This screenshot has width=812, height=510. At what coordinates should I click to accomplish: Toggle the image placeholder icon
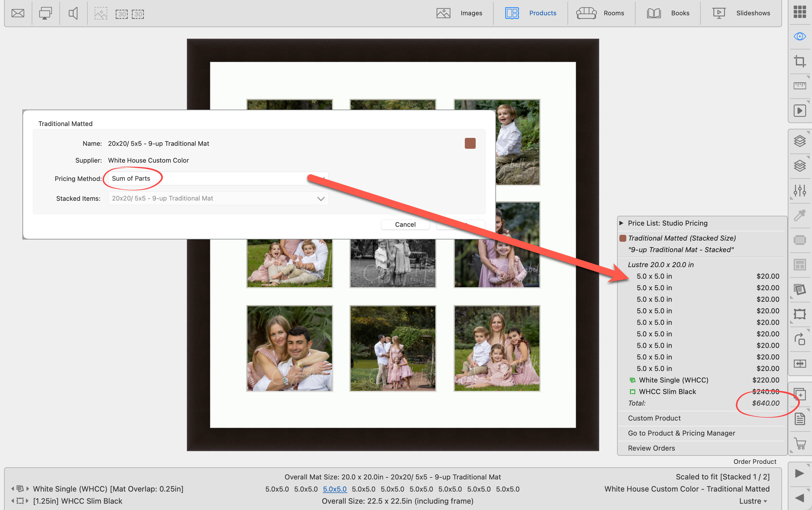click(x=100, y=14)
